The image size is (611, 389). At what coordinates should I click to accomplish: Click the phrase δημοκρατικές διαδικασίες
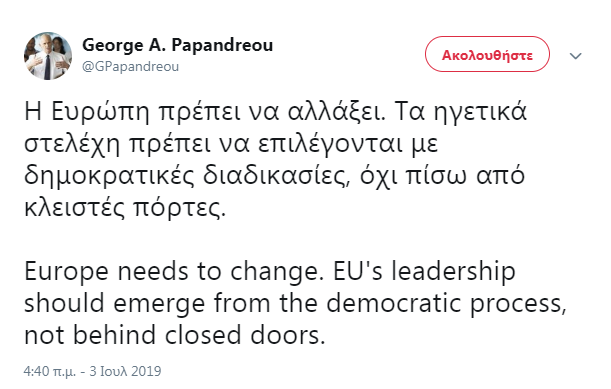[185, 177]
